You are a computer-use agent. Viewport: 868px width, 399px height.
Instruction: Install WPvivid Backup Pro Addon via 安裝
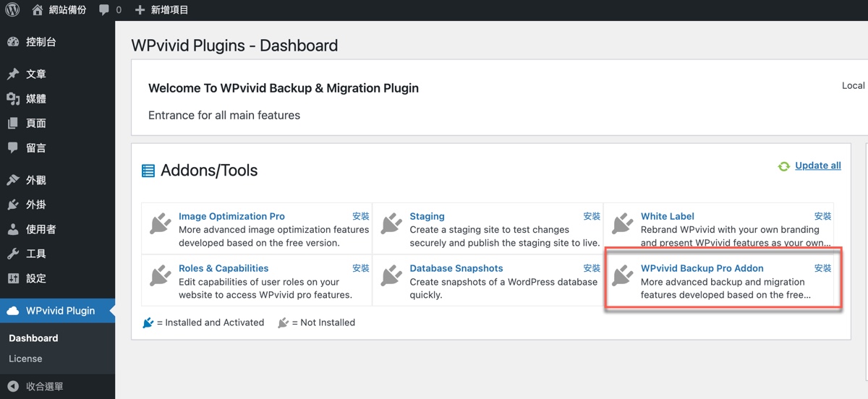[823, 268]
